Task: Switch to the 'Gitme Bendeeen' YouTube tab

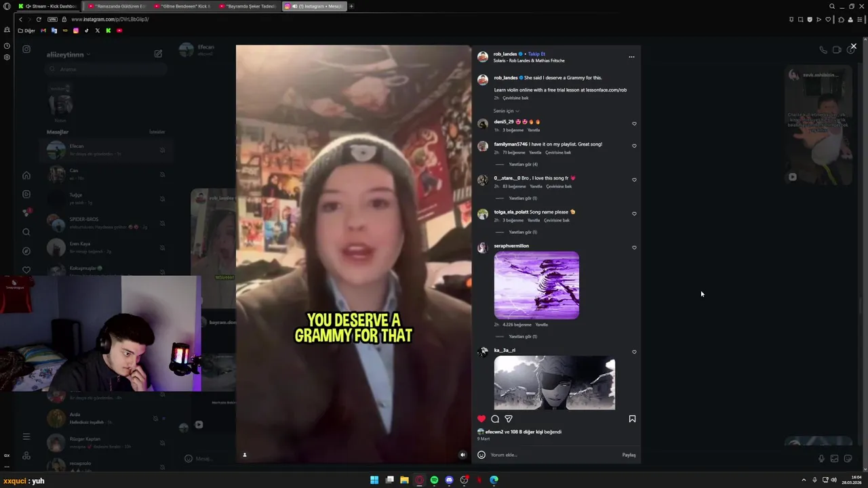Action: coord(181,6)
